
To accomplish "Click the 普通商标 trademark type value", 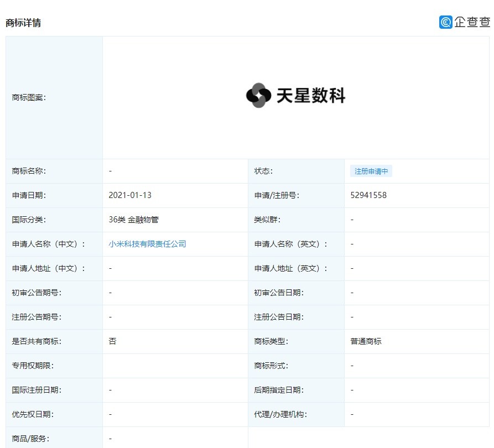I will [x=366, y=341].
